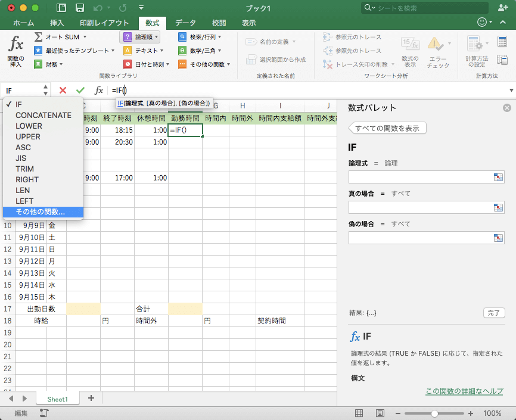Expand the 日付と時刻 dropdown arrow
Viewport: 516px width, 420px height.
point(167,64)
